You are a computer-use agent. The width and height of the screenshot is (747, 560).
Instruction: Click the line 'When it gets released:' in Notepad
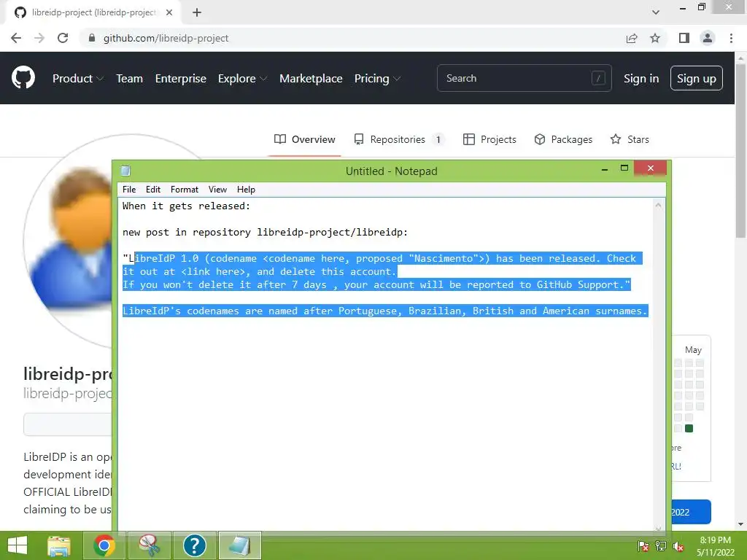pos(186,206)
